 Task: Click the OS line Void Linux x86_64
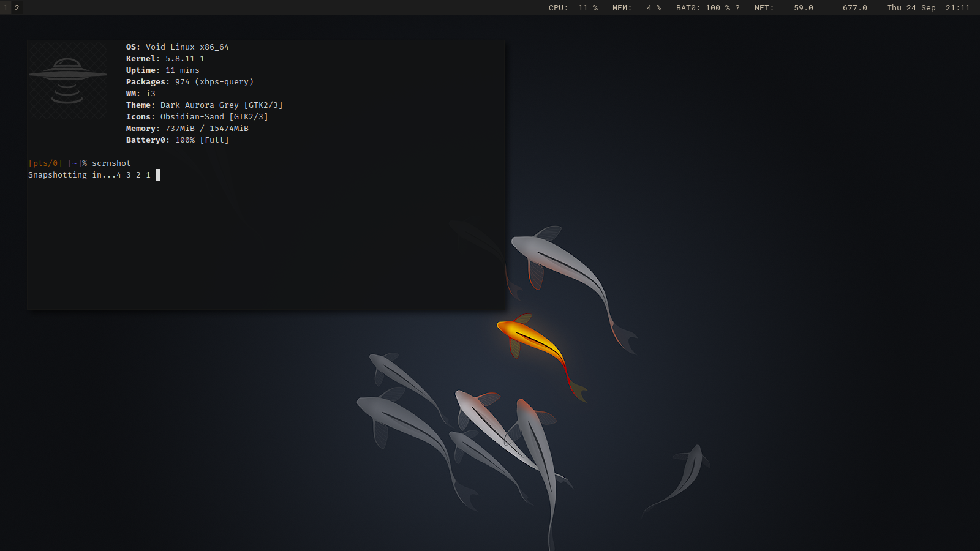pos(177,47)
